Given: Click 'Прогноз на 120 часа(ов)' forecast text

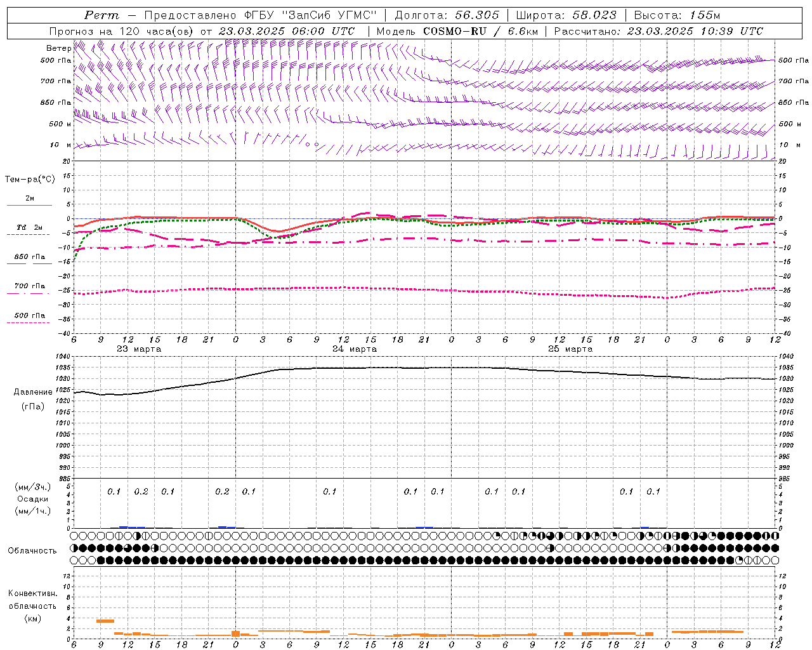Looking at the screenshot, I should [x=122, y=31].
